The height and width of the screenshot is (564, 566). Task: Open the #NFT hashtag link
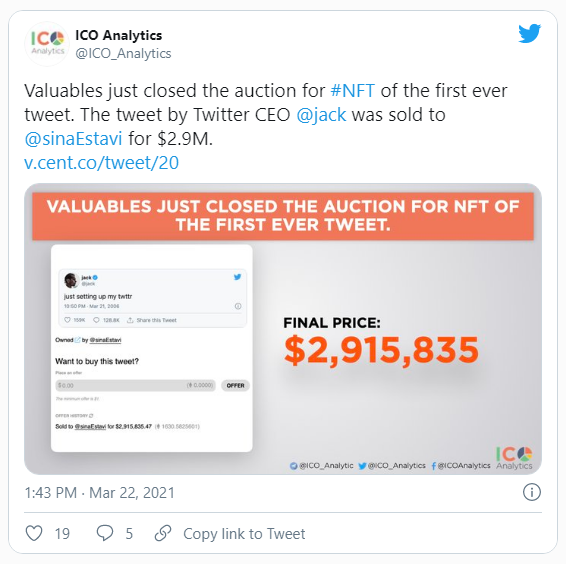click(353, 91)
